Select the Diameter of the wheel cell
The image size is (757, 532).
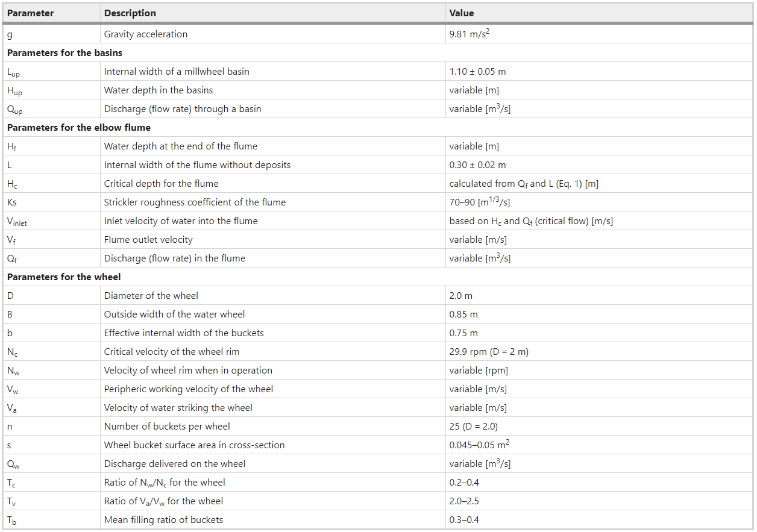click(151, 296)
